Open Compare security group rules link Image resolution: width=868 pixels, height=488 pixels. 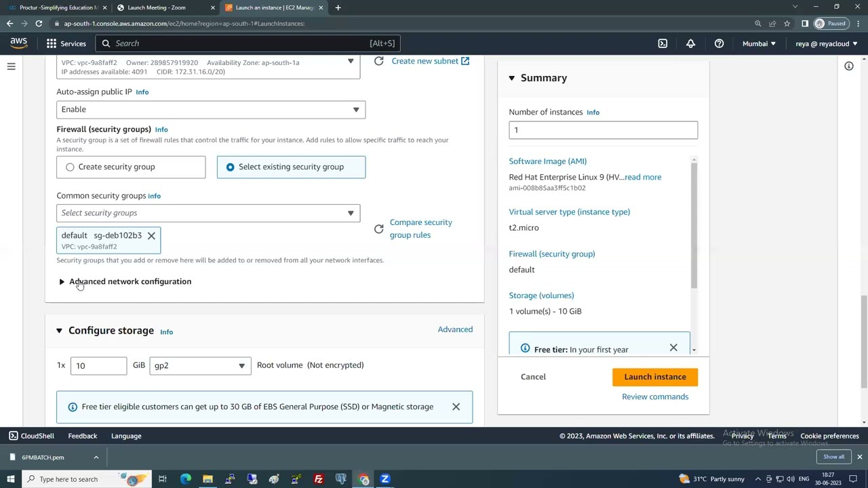click(421, 228)
